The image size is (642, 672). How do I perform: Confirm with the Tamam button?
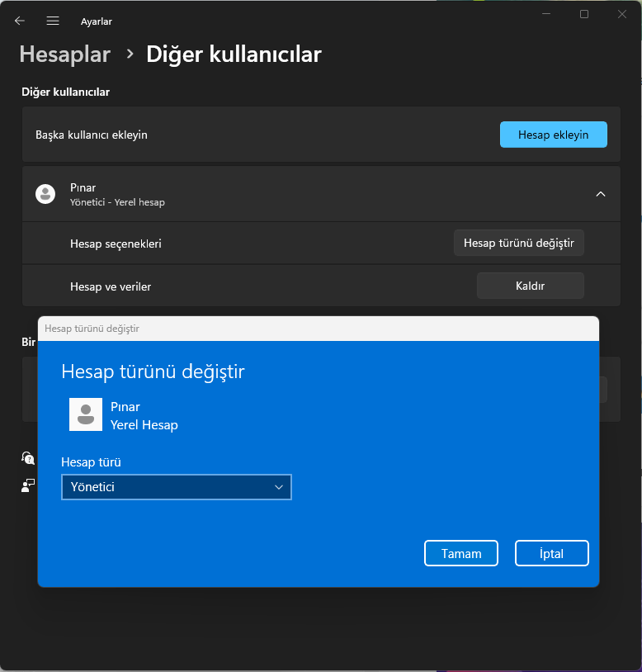point(461,553)
